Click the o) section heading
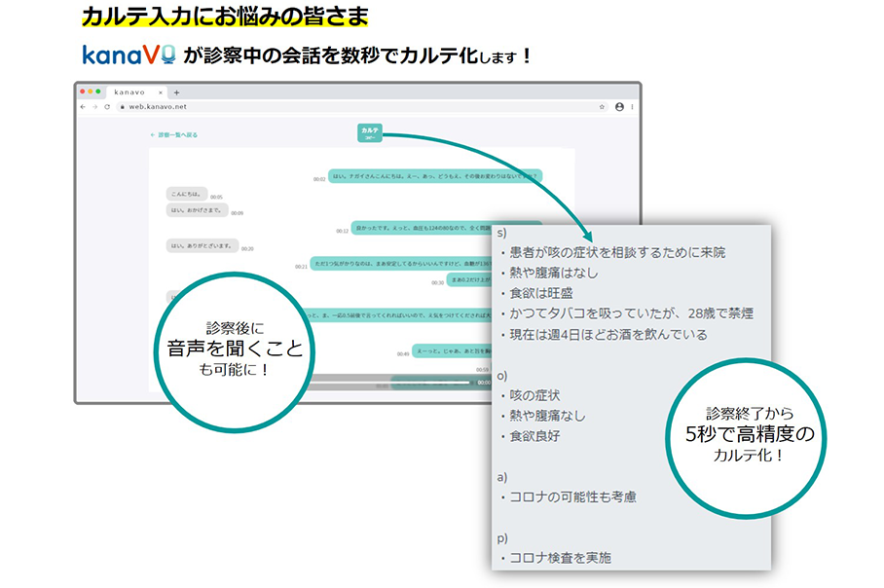884x588 pixels. pos(502,376)
